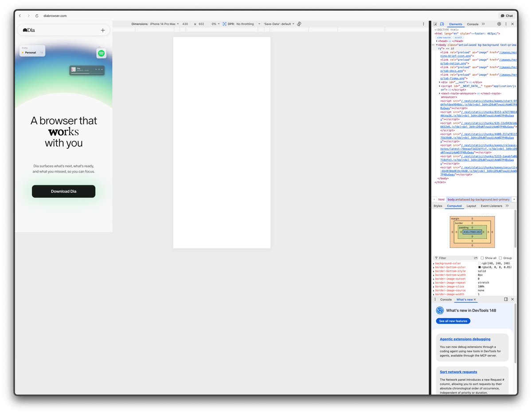Select body.antialiased breadcrumb item
Viewport: 532px width, 414px height.
[x=478, y=200]
